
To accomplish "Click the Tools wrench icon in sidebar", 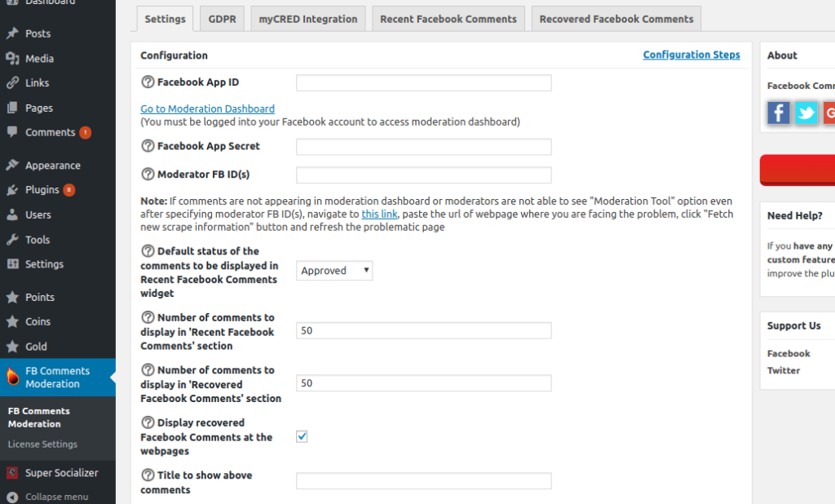I will coord(11,239).
